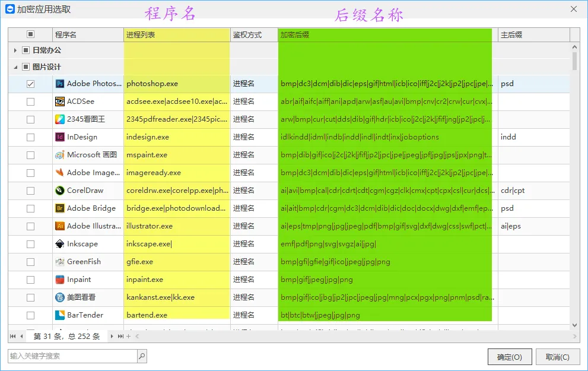Click the 取消(C) button
Viewport: 588px width, 371px height.
pyautogui.click(x=558, y=357)
